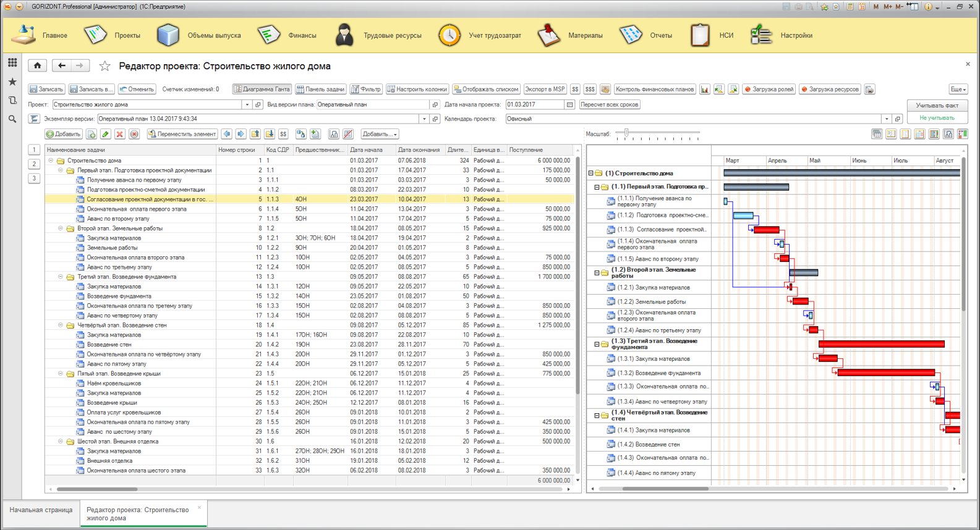Screen dimensions: 980x530
Task: Click the red X delete icon
Action: (120, 134)
